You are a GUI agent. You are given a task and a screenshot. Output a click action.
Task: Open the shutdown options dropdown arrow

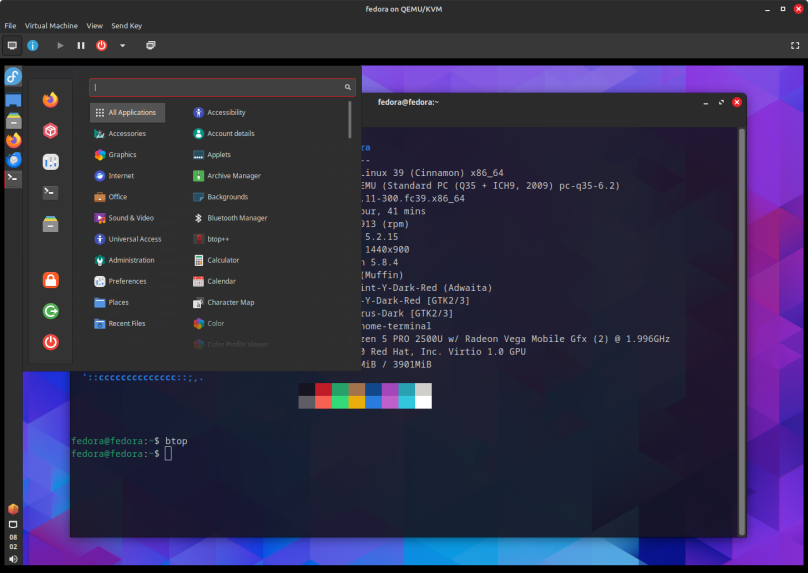point(123,45)
